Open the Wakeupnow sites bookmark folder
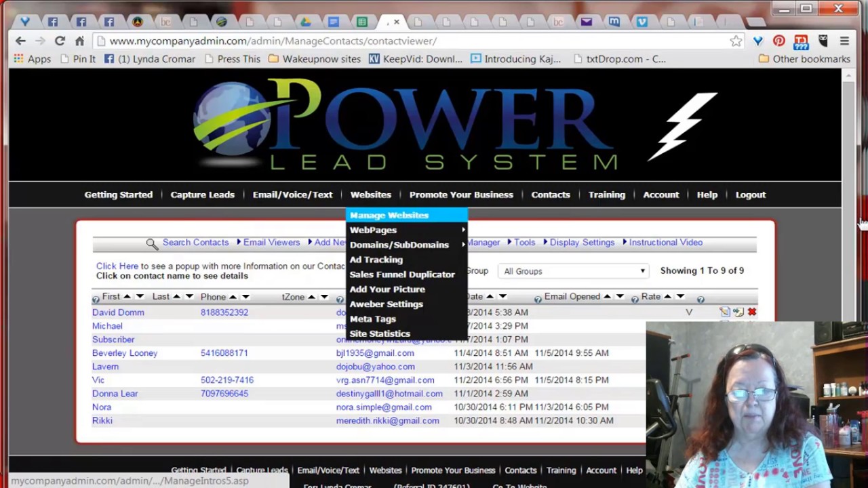This screenshot has height=488, width=868. 315,59
